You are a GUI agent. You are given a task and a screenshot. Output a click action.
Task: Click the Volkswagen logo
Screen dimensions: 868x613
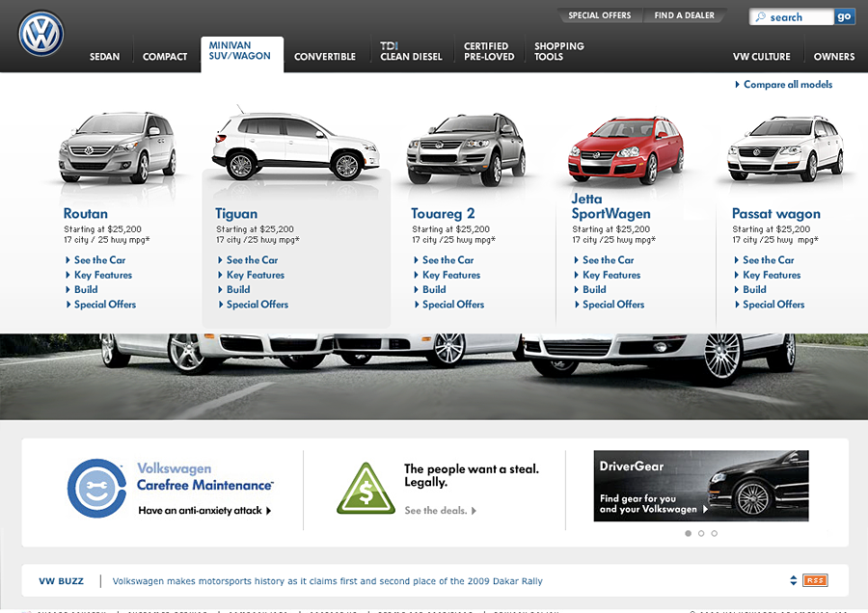coord(41,34)
